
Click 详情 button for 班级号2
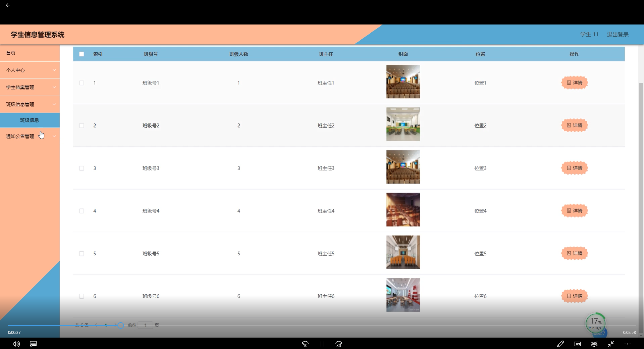(575, 125)
